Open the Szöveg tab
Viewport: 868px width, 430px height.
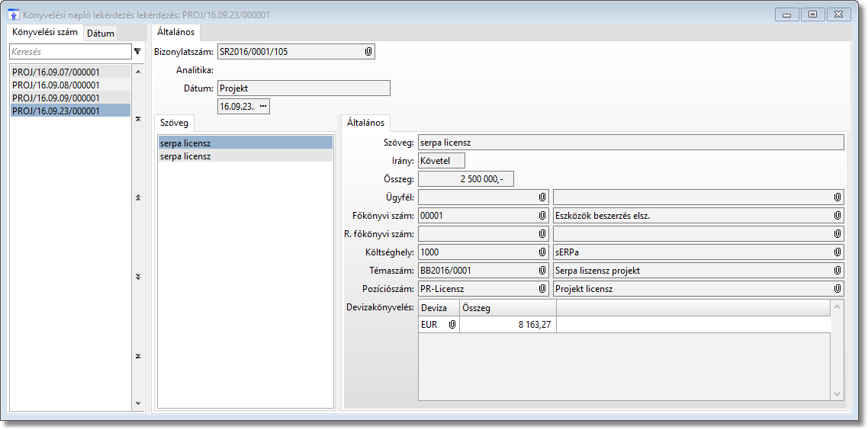click(x=175, y=123)
